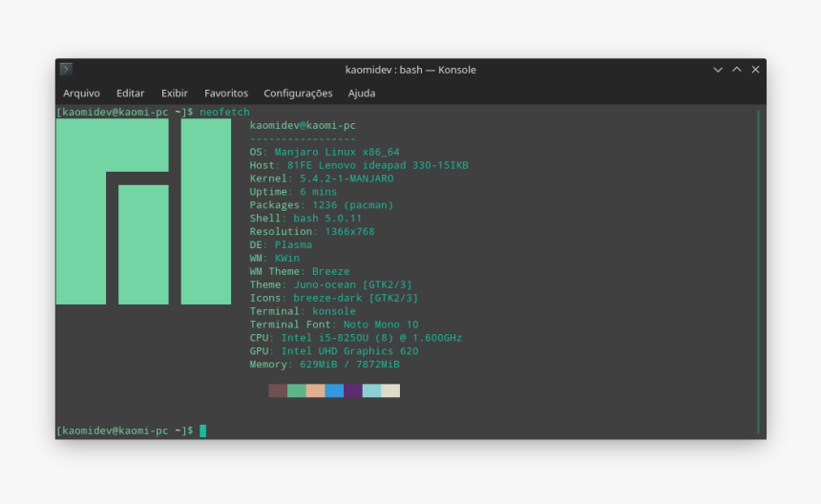Click the green color block
821x504 pixels.
(x=296, y=390)
